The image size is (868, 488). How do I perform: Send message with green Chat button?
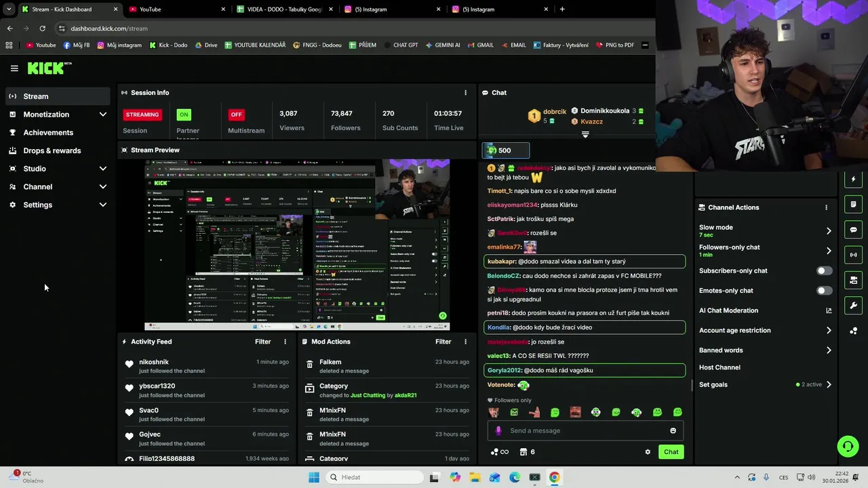click(671, 452)
